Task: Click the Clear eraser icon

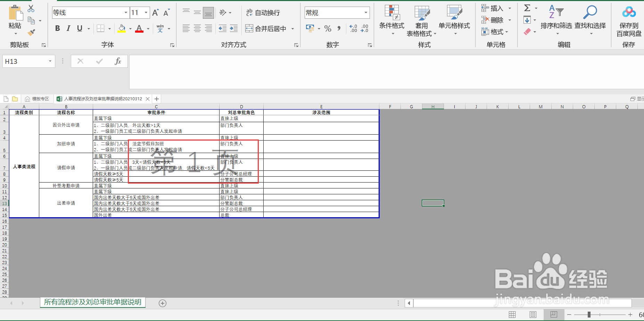Action: pyautogui.click(x=527, y=32)
